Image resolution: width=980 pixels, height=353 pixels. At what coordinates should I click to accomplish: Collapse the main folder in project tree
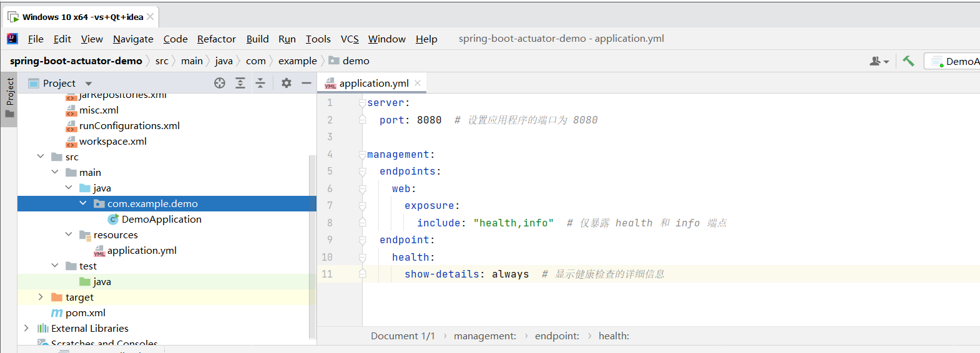pyautogui.click(x=55, y=172)
